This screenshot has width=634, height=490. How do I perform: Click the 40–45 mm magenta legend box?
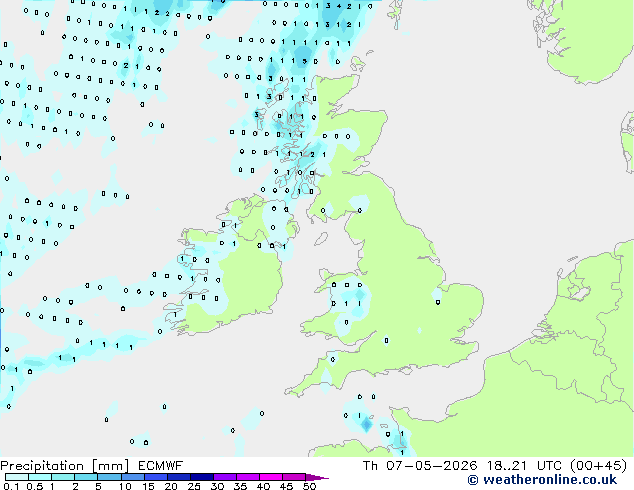[271, 477]
